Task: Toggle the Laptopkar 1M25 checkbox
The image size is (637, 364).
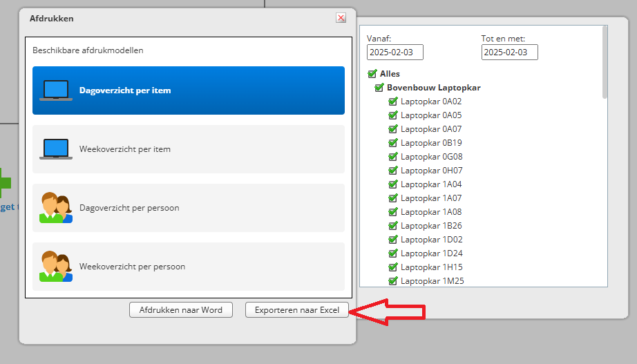Action: [x=393, y=281]
